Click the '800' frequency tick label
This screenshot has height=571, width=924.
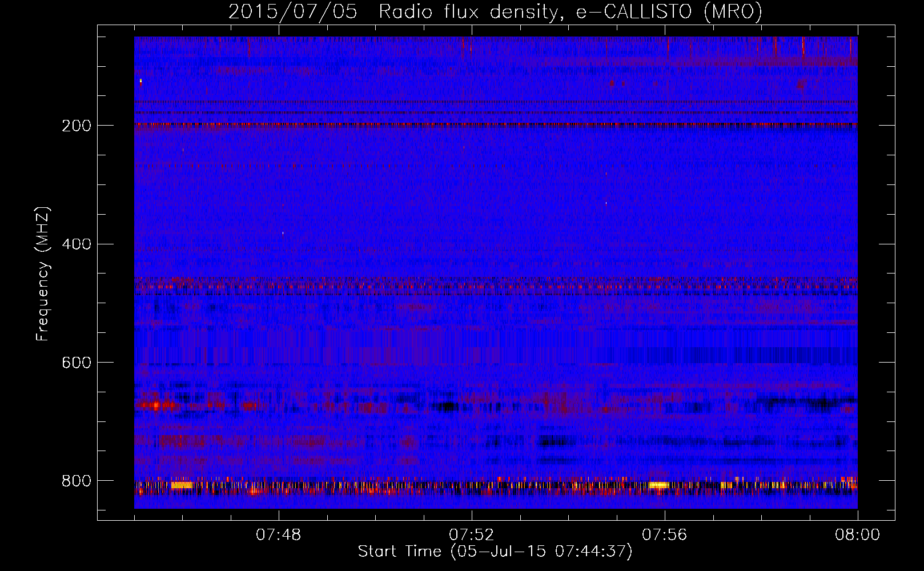(76, 481)
